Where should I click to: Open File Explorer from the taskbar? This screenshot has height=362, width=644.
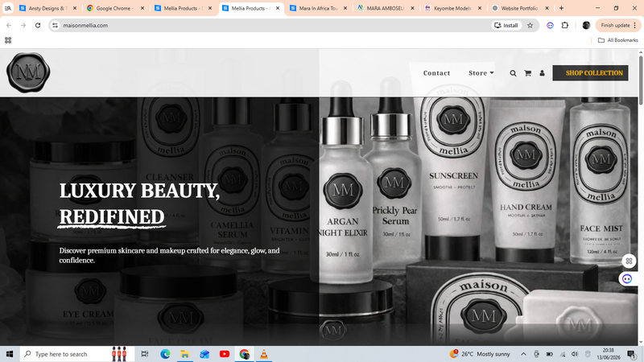[185, 354]
